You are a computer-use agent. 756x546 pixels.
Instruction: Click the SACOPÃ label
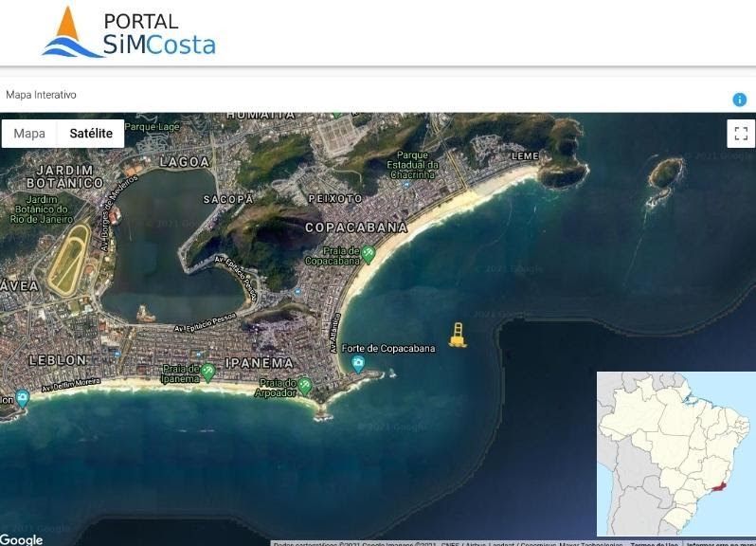point(228,199)
